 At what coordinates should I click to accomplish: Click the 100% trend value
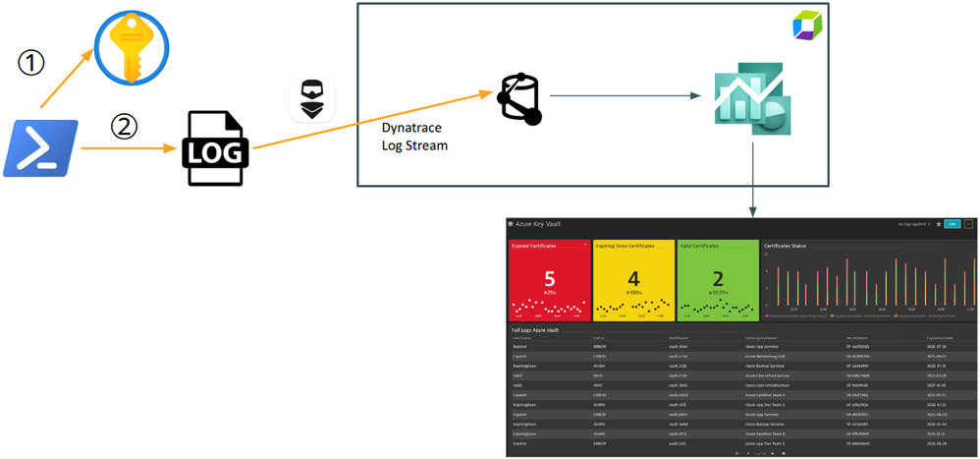click(634, 293)
